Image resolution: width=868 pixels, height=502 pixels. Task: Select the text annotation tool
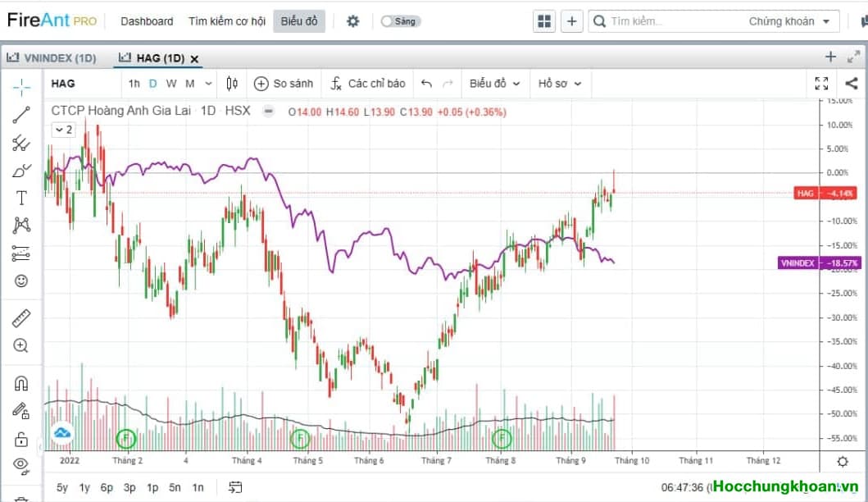tap(21, 198)
